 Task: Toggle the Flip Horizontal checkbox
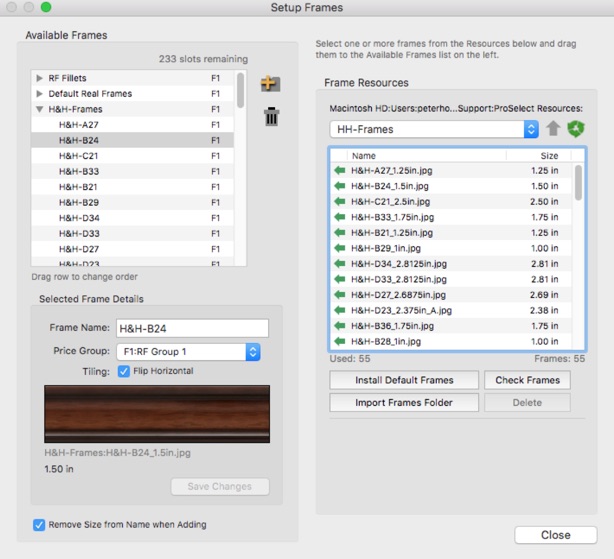coord(125,371)
